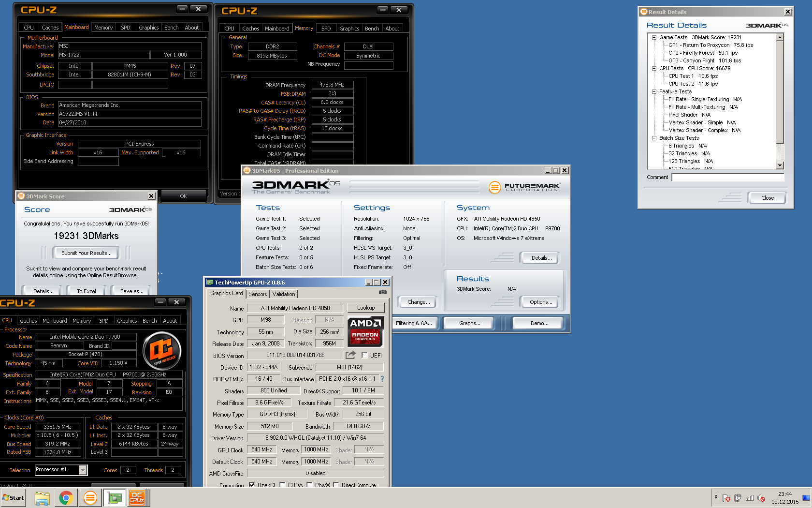Open Caches tab in bottom CPU-Z window
This screenshot has width=812, height=508.
(x=29, y=321)
